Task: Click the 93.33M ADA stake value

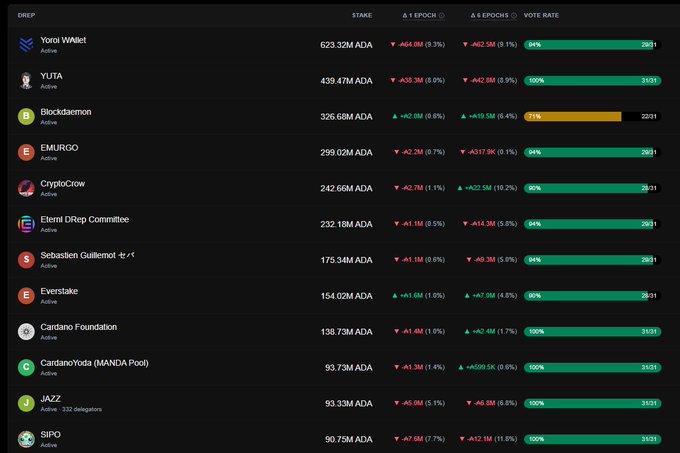Action: click(349, 404)
